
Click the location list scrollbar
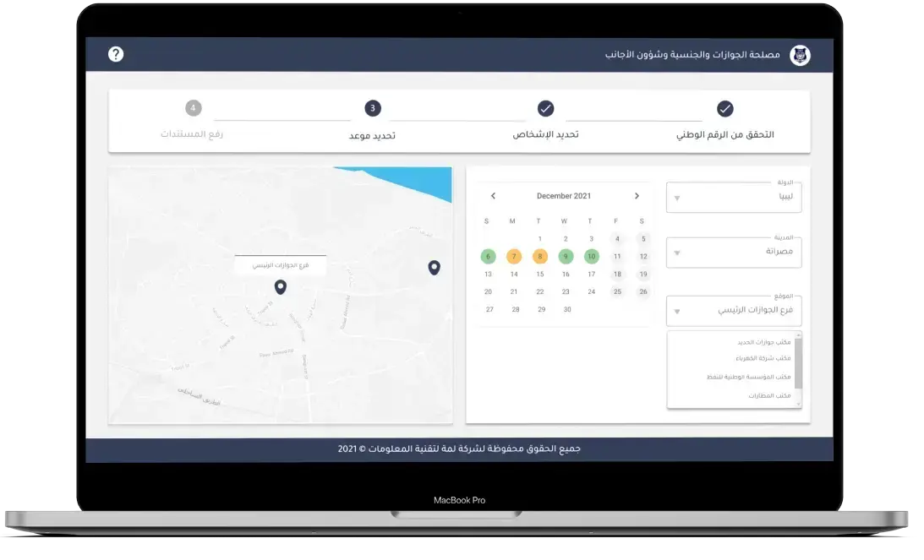coord(798,363)
